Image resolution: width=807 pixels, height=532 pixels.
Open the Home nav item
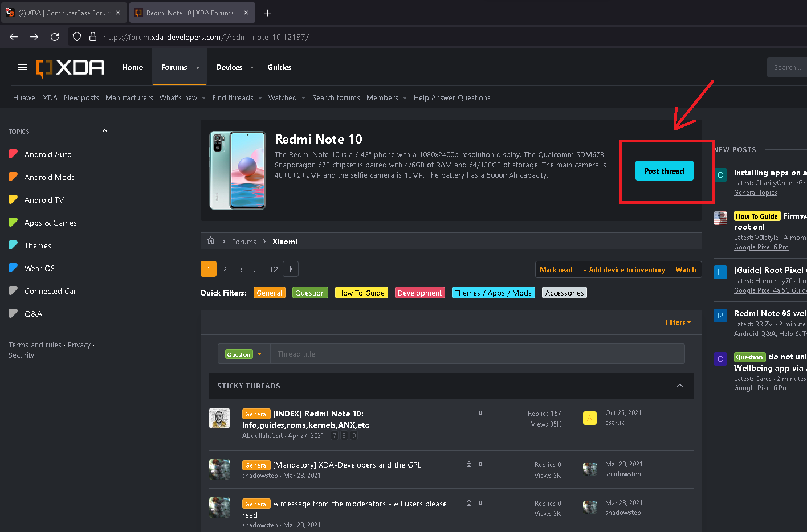coord(133,67)
